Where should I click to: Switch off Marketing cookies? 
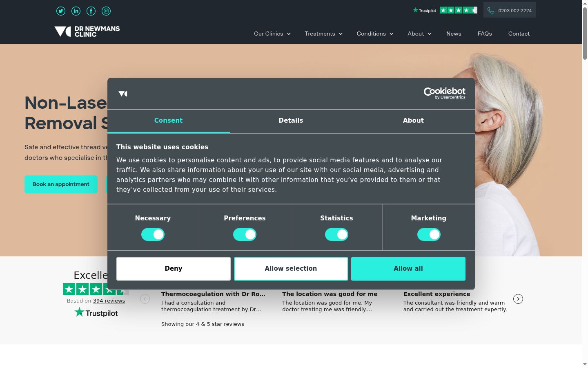(429, 235)
